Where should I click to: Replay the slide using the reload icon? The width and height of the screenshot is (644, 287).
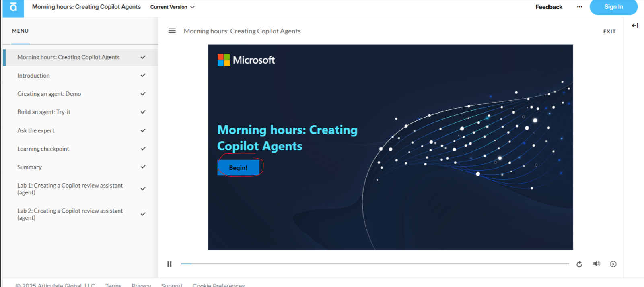tap(579, 264)
